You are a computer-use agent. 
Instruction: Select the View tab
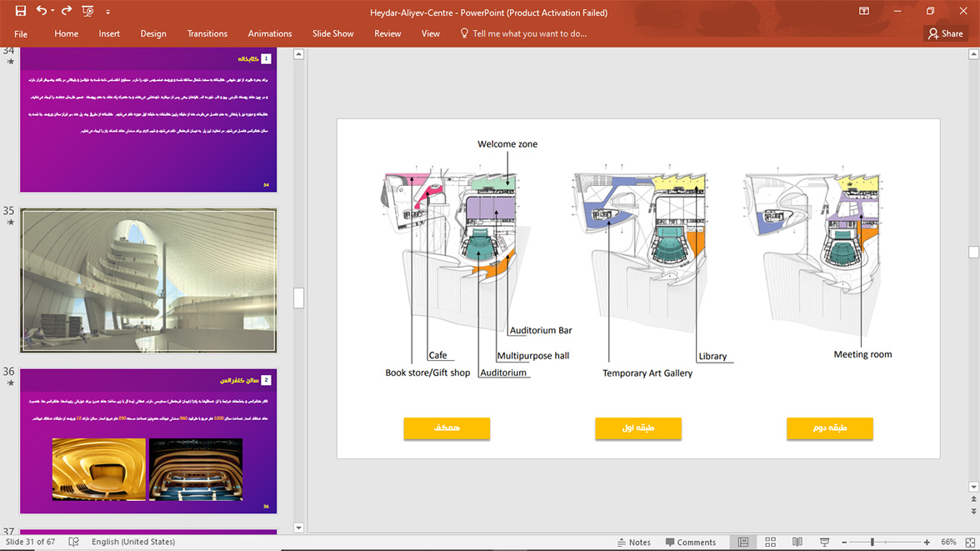point(431,34)
